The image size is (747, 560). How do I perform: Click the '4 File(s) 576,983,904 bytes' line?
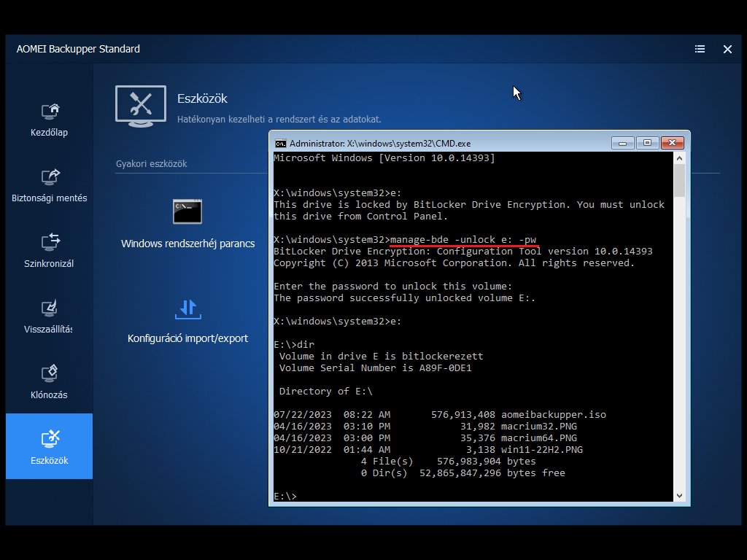pyautogui.click(x=449, y=462)
